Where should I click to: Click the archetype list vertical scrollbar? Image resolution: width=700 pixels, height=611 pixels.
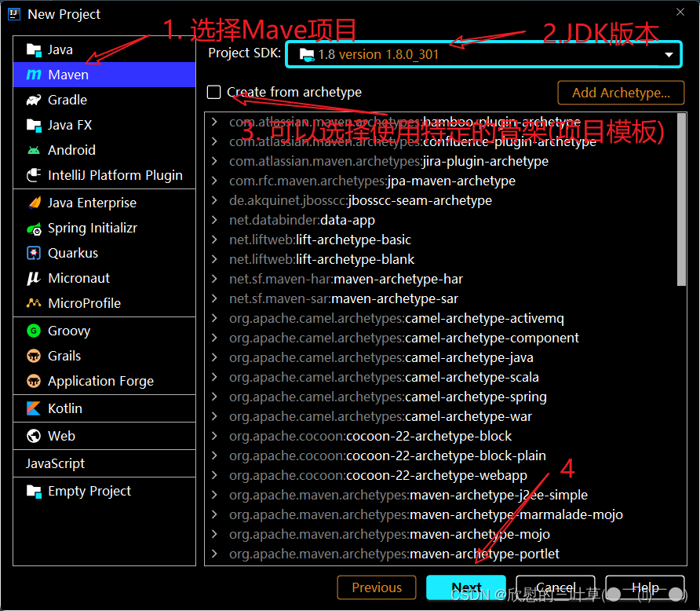click(x=681, y=199)
